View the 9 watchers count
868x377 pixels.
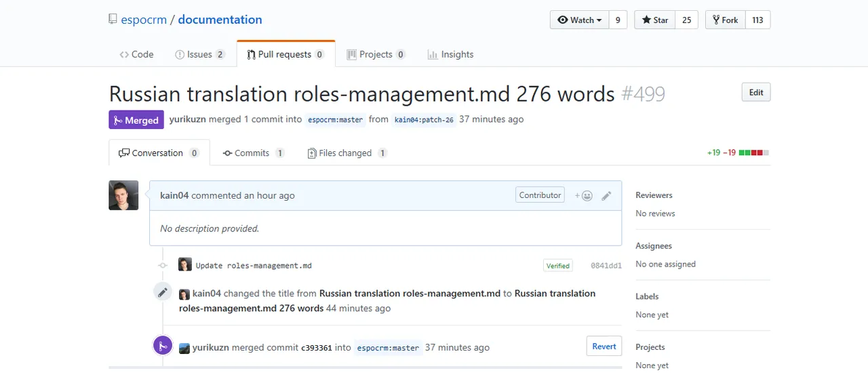(x=618, y=20)
